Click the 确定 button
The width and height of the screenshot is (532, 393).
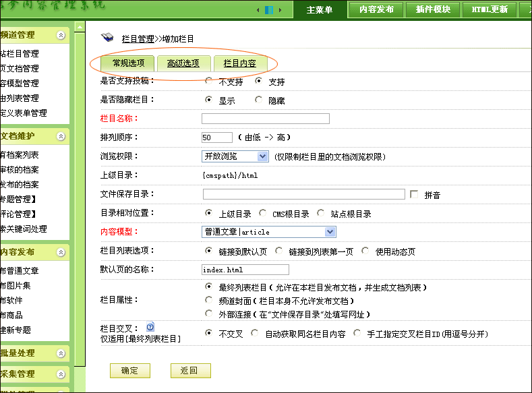tap(129, 371)
